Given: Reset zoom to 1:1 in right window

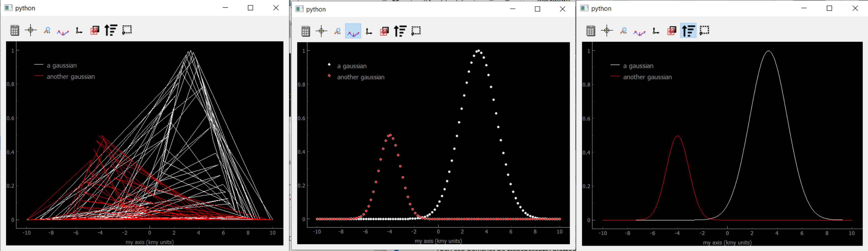Looking at the screenshot, I should pos(623,31).
